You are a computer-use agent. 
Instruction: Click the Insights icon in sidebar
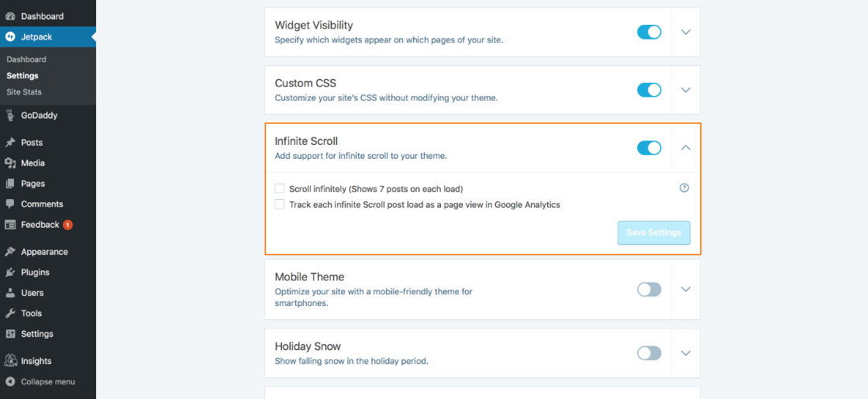[x=10, y=361]
